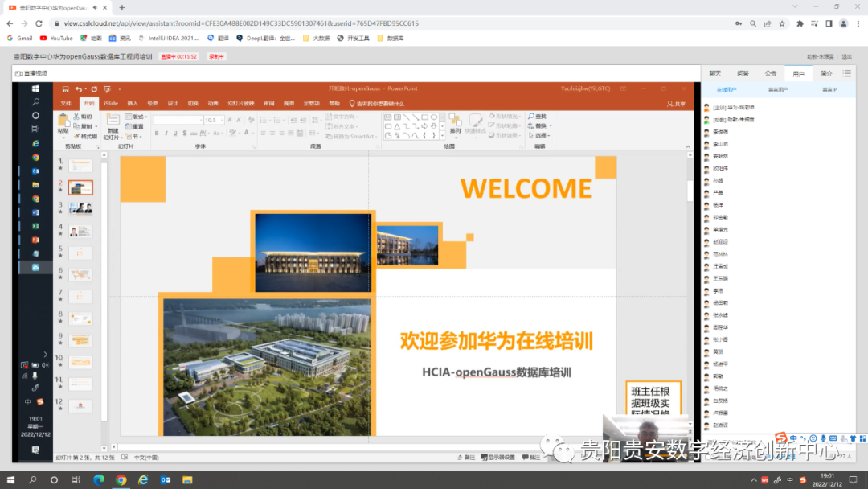Click Decrease Font Size button
868x489 pixels.
click(240, 120)
